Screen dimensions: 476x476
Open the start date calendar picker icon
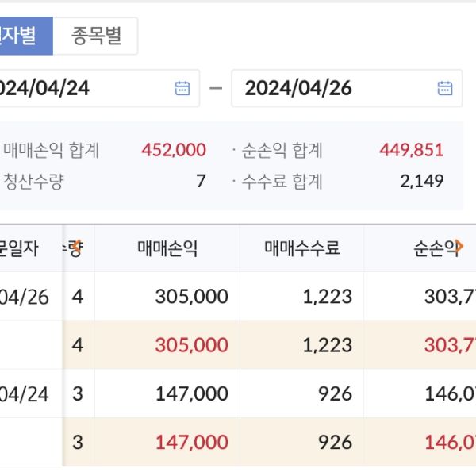tap(182, 88)
